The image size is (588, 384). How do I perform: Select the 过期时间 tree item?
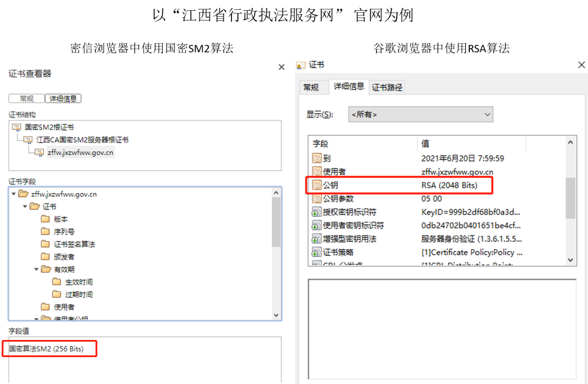pyautogui.click(x=78, y=294)
